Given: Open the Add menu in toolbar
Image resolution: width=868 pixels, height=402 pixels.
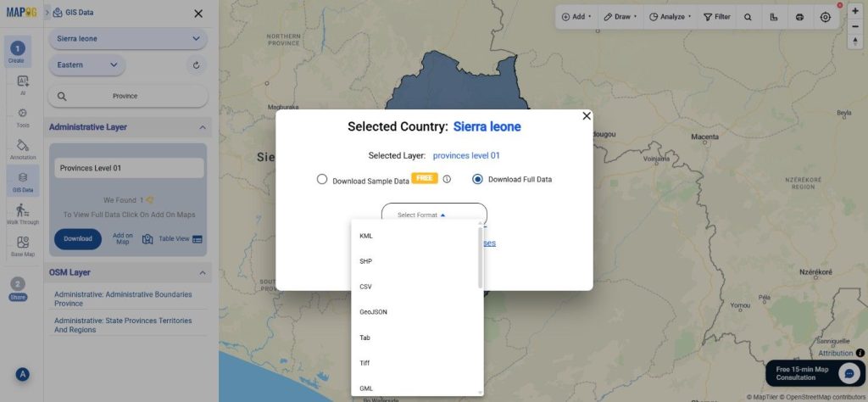Looking at the screenshot, I should point(576,17).
